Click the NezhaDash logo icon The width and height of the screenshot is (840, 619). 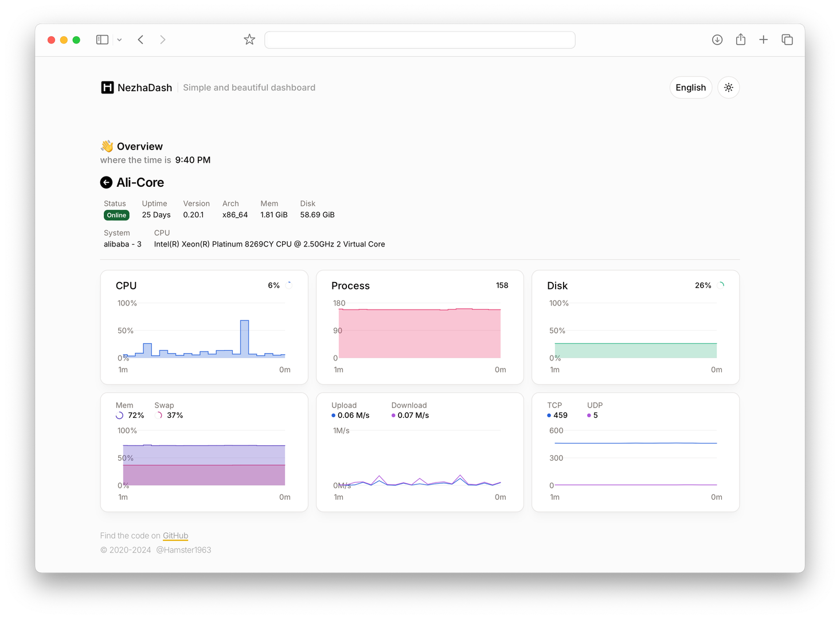click(x=107, y=87)
